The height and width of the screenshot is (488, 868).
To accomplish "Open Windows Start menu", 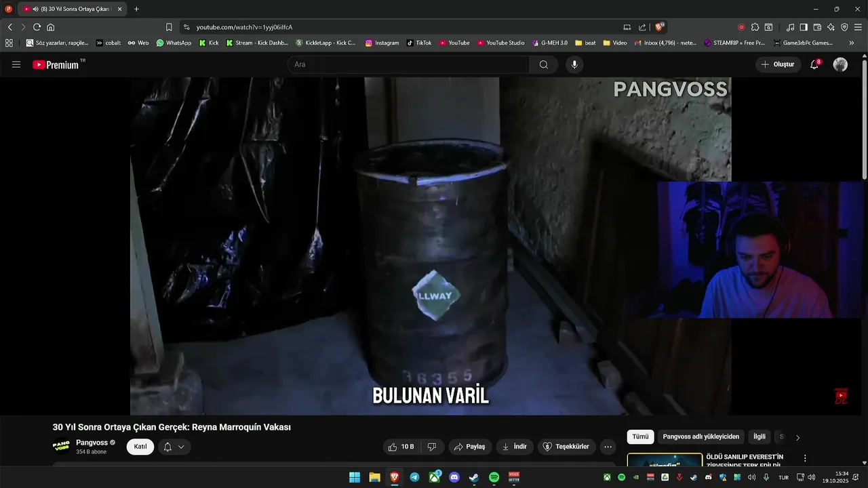I will pyautogui.click(x=355, y=477).
